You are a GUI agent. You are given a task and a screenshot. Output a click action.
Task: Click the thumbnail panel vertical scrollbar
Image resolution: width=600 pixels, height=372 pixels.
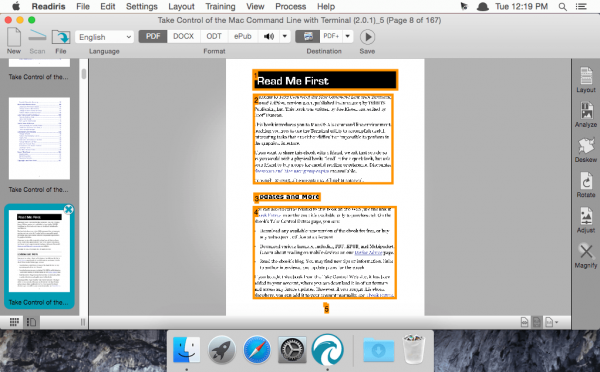(84, 74)
